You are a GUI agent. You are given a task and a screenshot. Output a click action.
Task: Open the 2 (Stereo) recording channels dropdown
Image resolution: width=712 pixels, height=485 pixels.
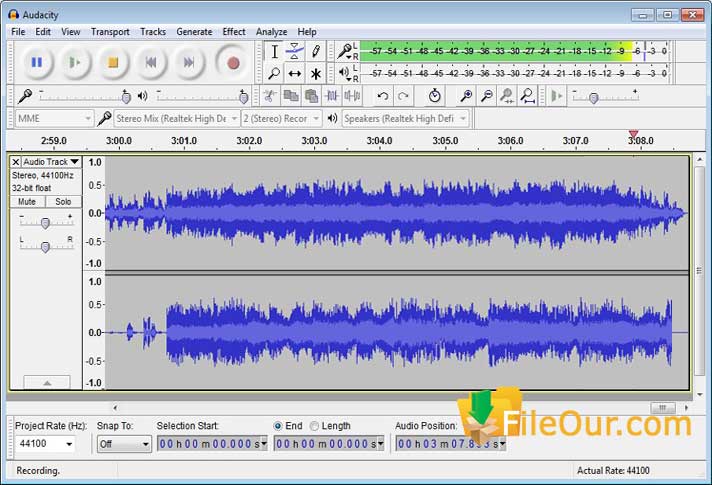[282, 119]
